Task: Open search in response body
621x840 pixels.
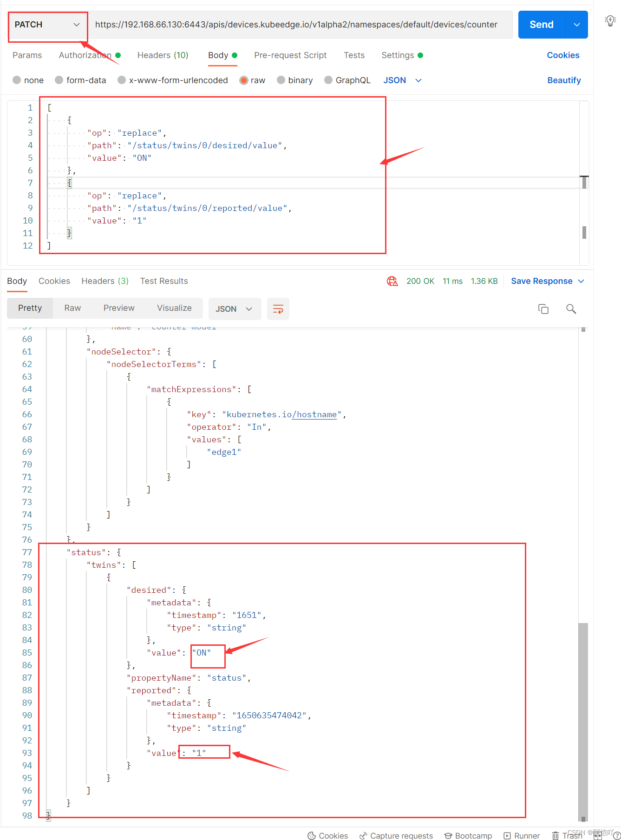Action: click(x=571, y=309)
